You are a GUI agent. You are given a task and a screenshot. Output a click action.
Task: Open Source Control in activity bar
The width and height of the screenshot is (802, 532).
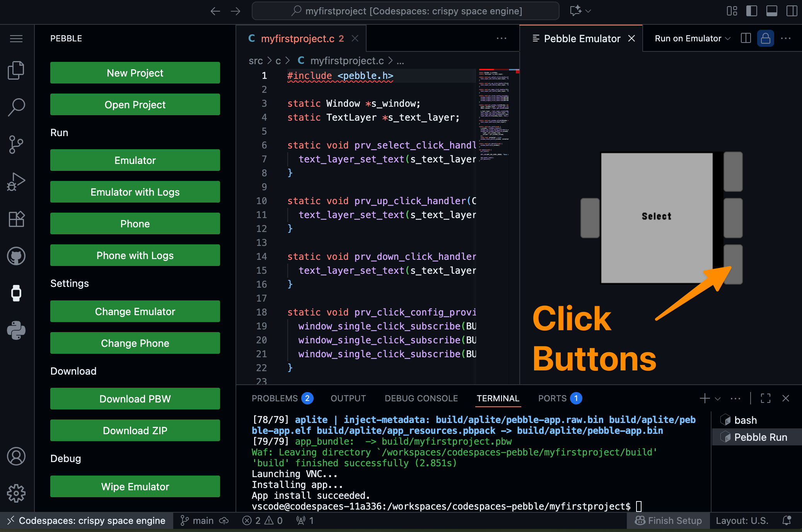click(16, 144)
